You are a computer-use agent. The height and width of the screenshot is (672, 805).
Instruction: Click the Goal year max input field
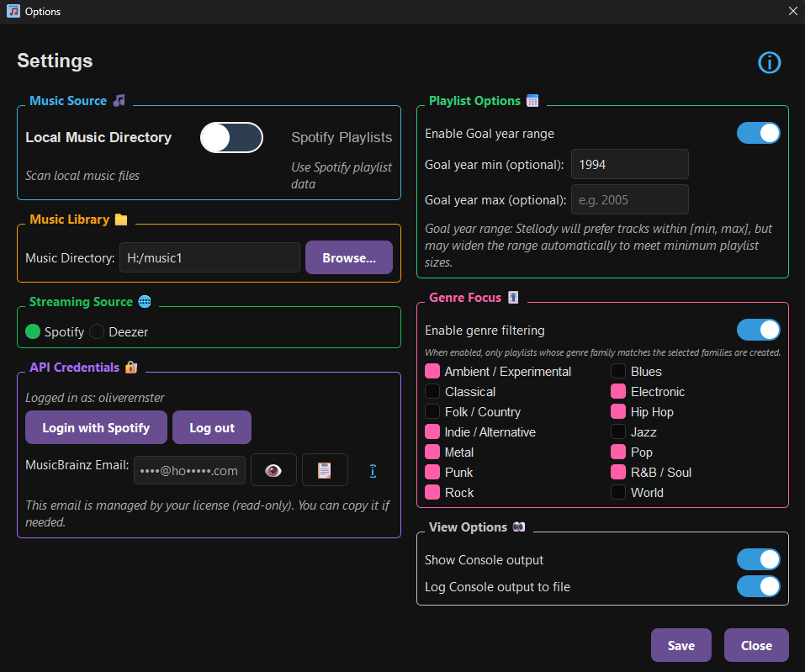click(629, 199)
